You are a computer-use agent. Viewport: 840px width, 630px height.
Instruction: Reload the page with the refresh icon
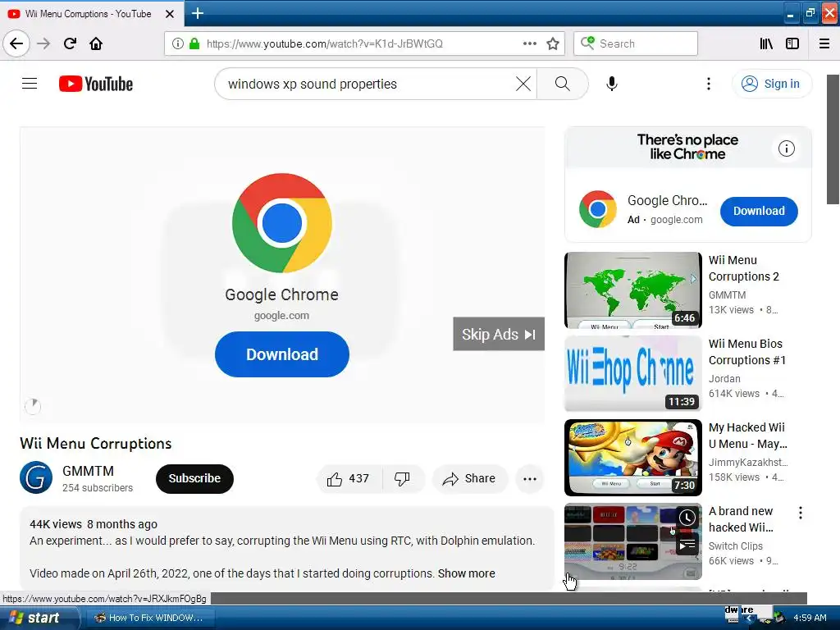click(x=70, y=43)
